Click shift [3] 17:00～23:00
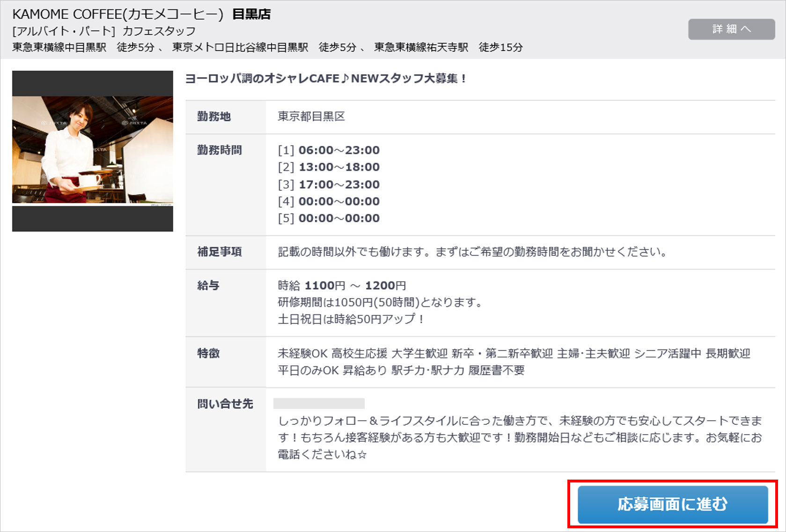 coord(329,184)
